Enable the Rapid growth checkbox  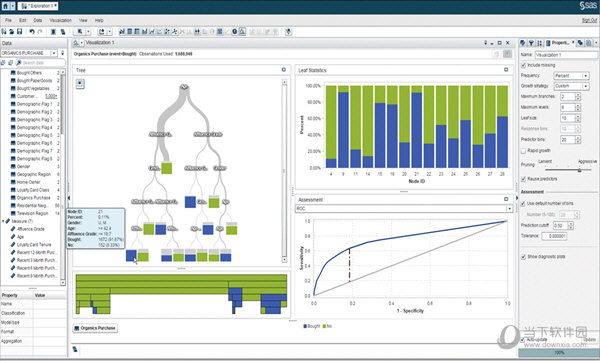523,151
